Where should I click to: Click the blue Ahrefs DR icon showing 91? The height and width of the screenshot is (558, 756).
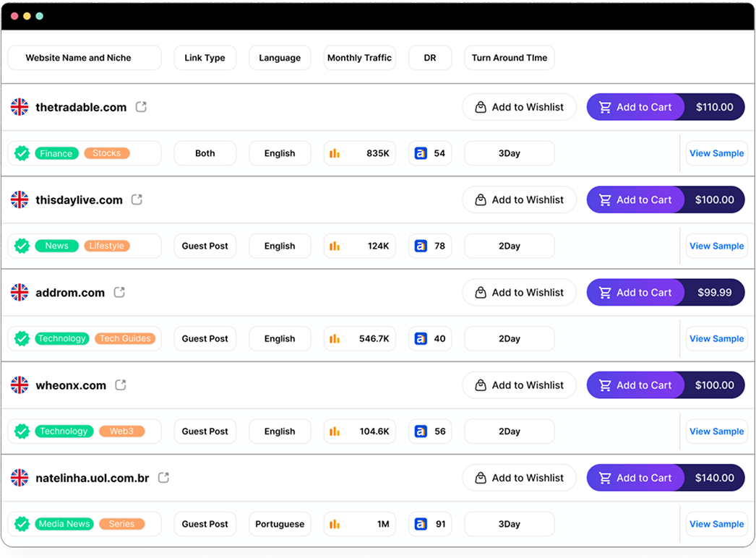[x=421, y=524]
